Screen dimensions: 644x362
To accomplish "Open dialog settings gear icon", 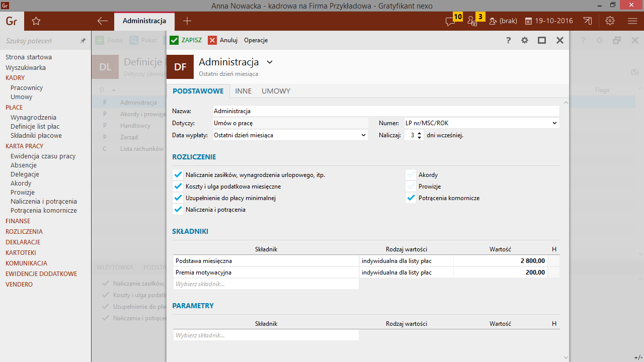I will (525, 40).
